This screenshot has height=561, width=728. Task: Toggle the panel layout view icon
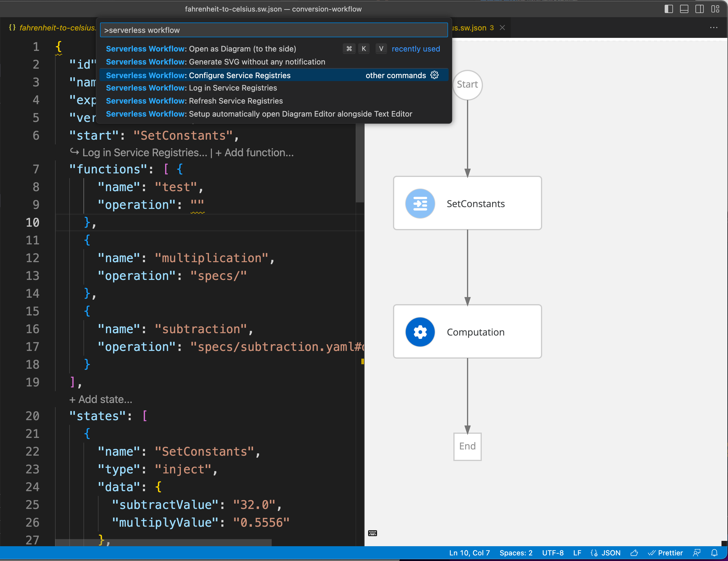coord(684,9)
